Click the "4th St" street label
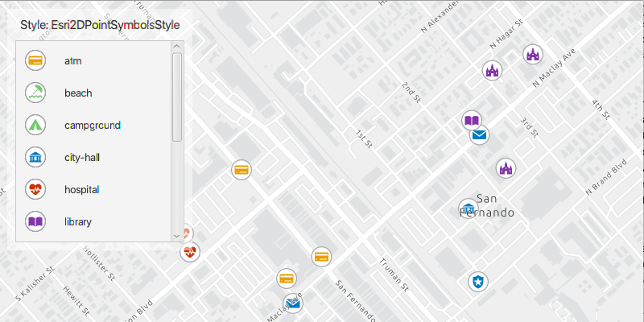The height and width of the screenshot is (322, 644). tap(601, 109)
